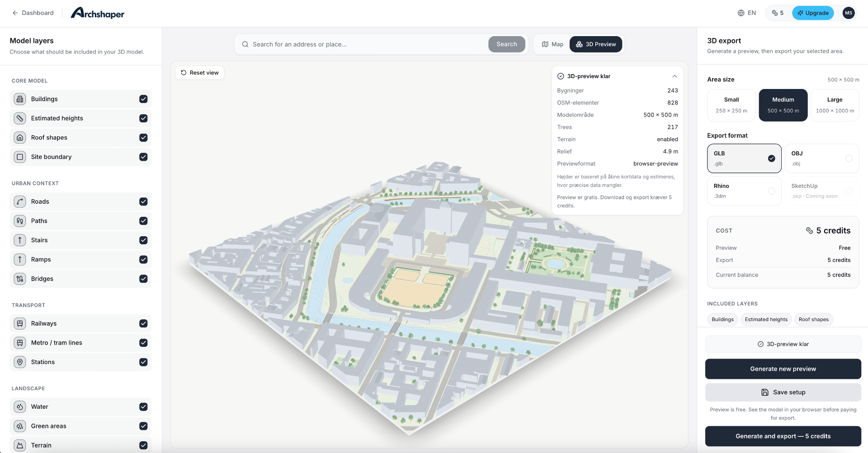This screenshot has width=868, height=453.
Task: Disable the Water layer checkbox
Action: click(x=143, y=407)
